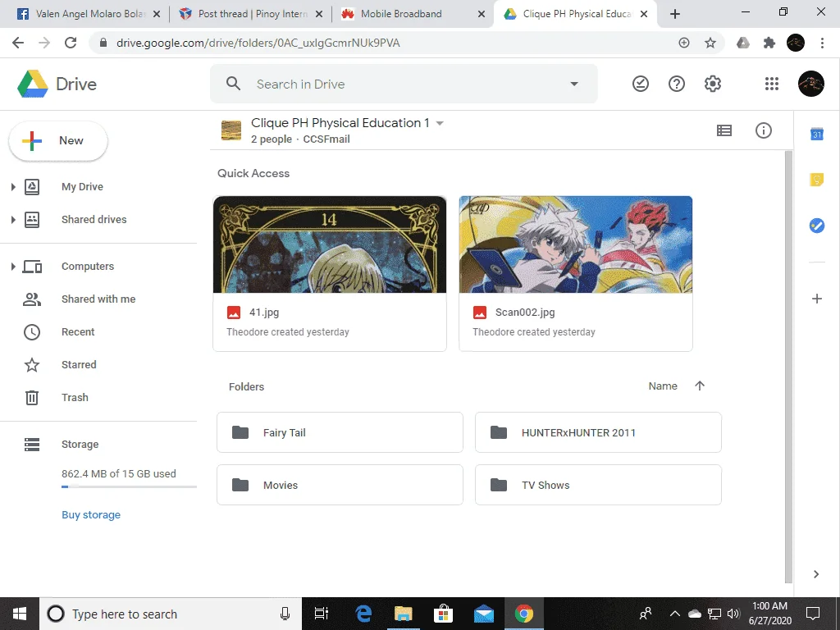Image resolution: width=840 pixels, height=630 pixels.
Task: Get add-ons with the plus icon
Action: pyautogui.click(x=816, y=299)
